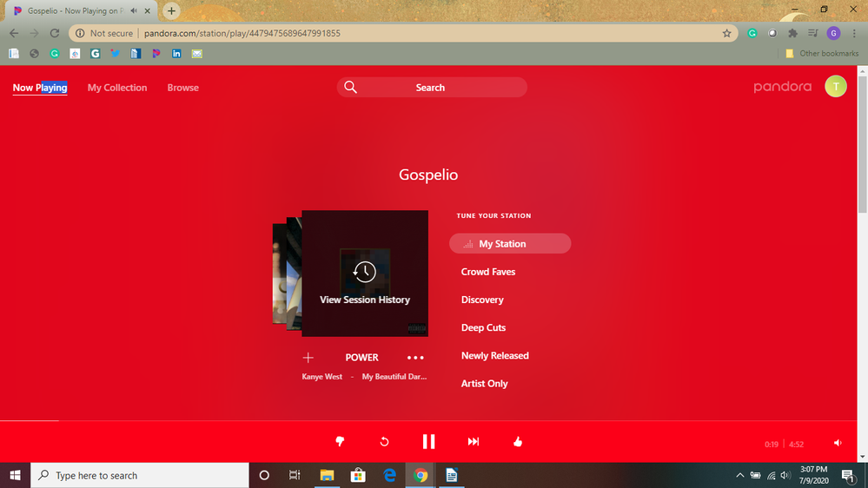The width and height of the screenshot is (868, 488).
Task: Bookmark this page with star icon
Action: coord(726,33)
